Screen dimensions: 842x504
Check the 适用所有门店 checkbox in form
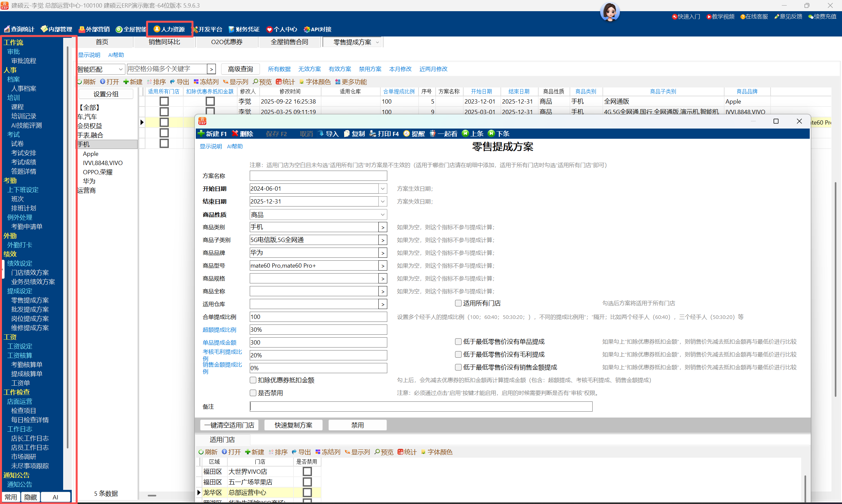point(458,303)
